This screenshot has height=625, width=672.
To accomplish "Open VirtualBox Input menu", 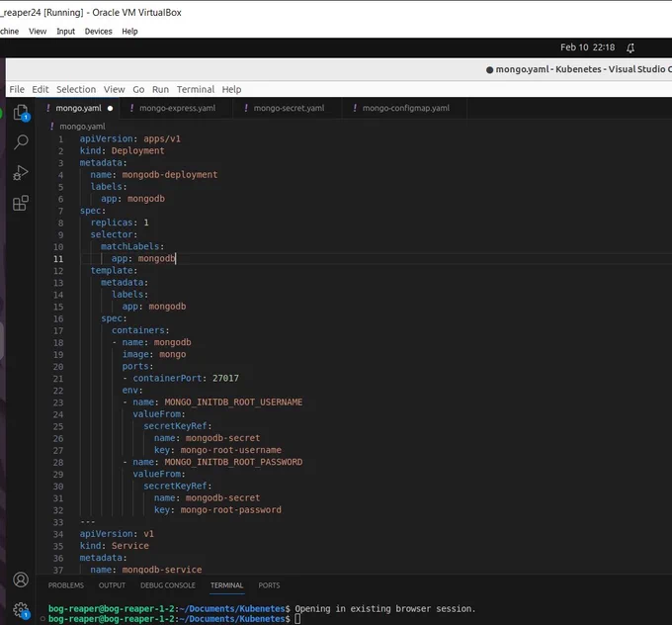I will click(65, 32).
